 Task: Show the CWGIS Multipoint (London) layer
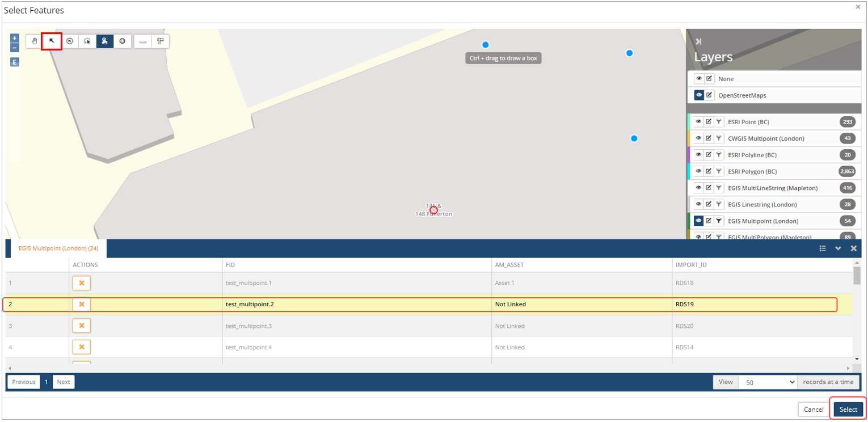click(x=699, y=138)
